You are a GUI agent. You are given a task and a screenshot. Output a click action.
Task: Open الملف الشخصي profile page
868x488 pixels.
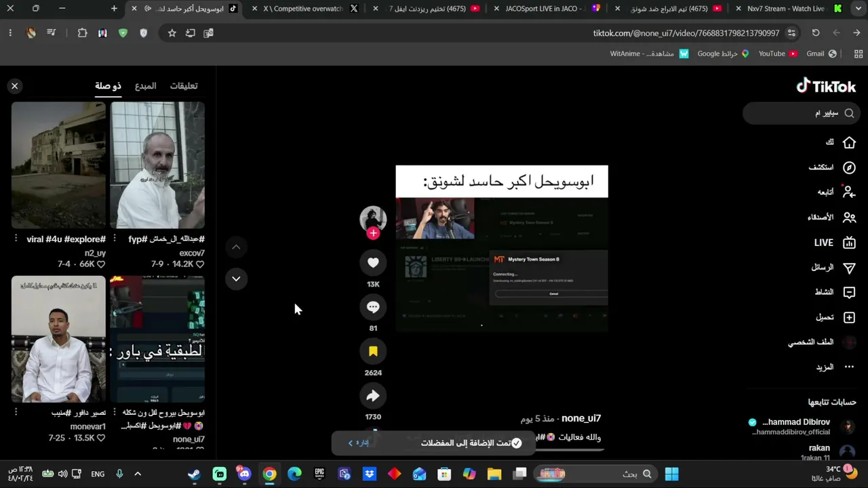click(x=822, y=342)
